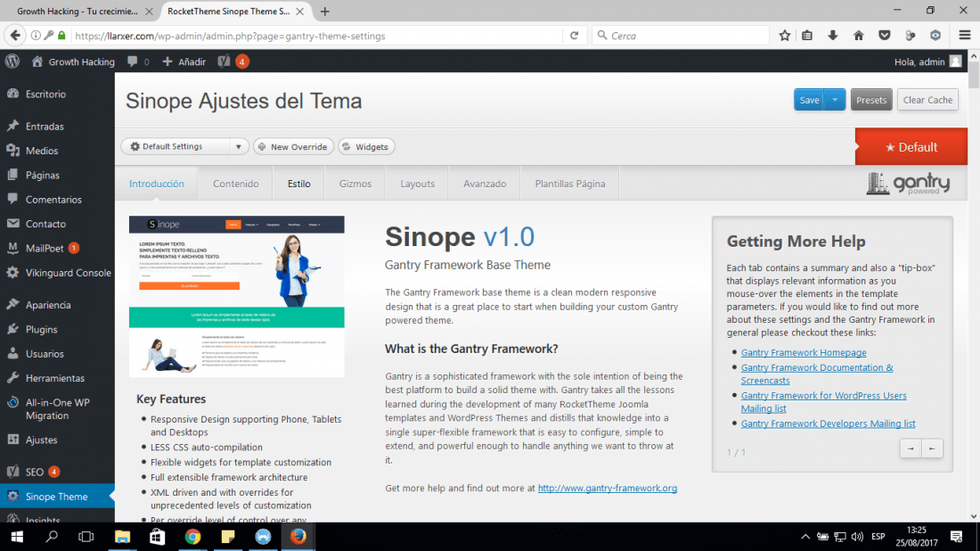The height and width of the screenshot is (551, 980).
Task: Open Default Settings dropdown
Action: tap(184, 146)
